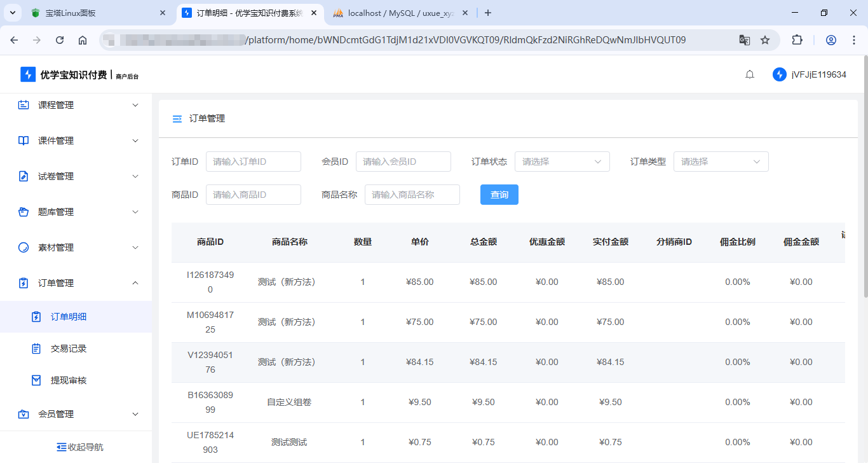Open the 订单类型 dropdown
868x463 pixels.
[721, 162]
